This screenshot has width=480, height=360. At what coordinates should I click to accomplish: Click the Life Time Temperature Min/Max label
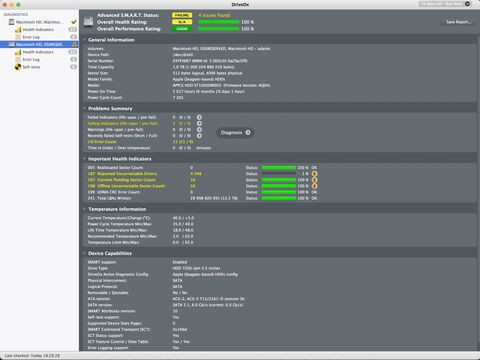tap(117, 230)
